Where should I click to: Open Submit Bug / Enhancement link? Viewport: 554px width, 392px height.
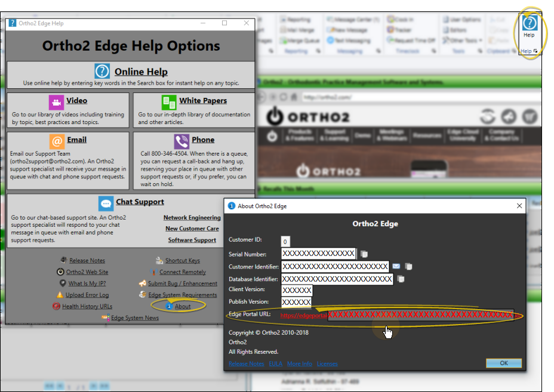(182, 283)
